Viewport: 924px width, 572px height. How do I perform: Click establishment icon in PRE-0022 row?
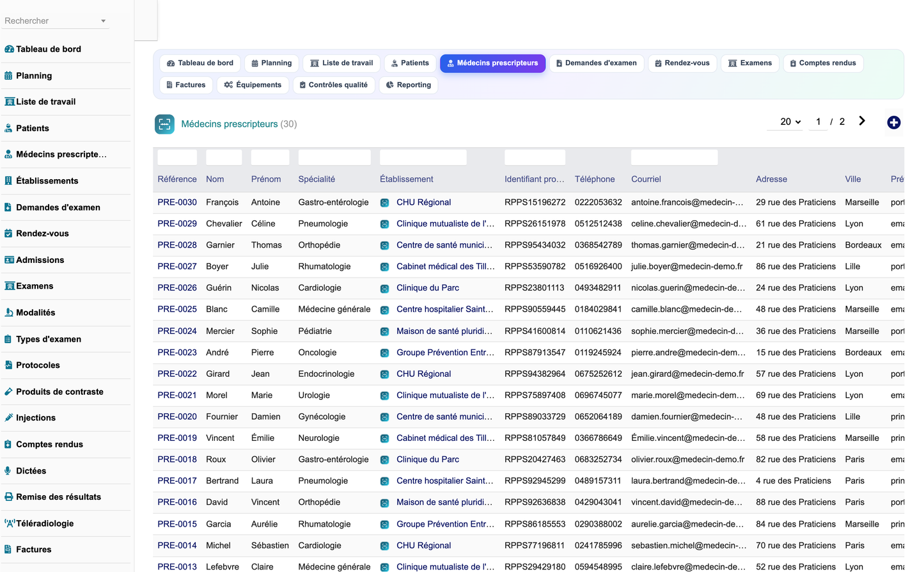tap(384, 374)
